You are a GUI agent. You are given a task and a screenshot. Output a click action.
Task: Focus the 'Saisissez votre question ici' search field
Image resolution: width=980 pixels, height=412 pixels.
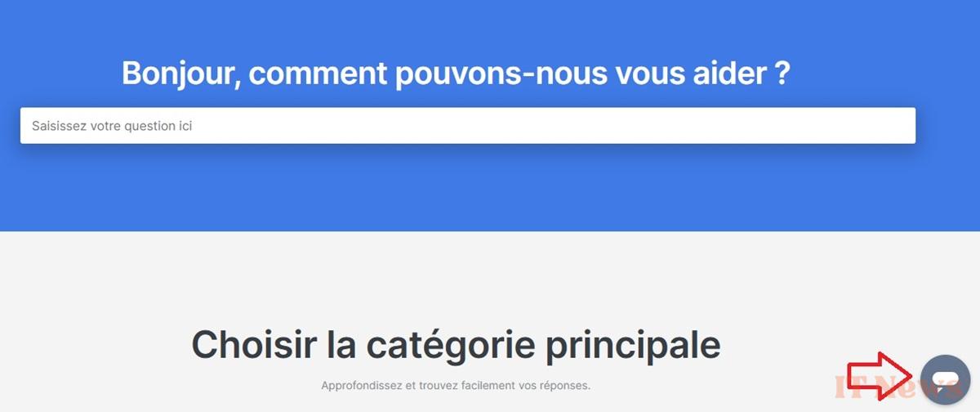coord(468,126)
